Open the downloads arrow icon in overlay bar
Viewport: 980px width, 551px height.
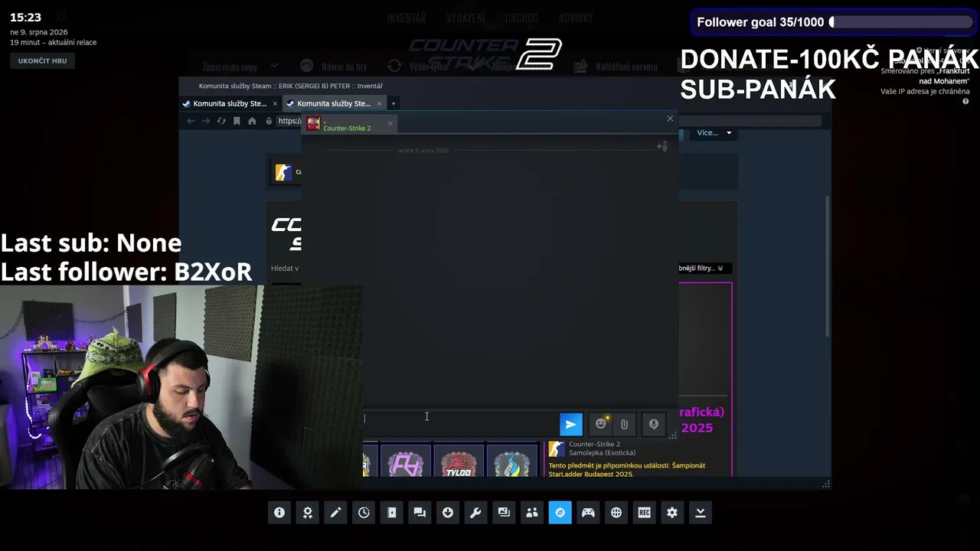(x=448, y=513)
